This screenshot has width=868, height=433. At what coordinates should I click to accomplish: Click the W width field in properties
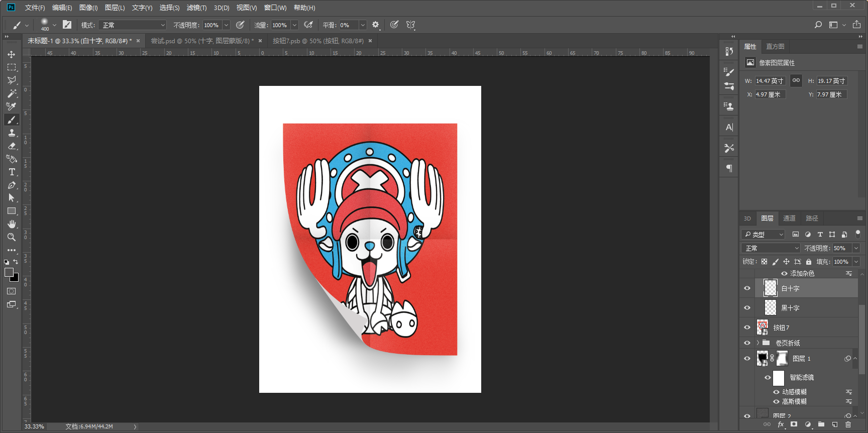pos(770,81)
